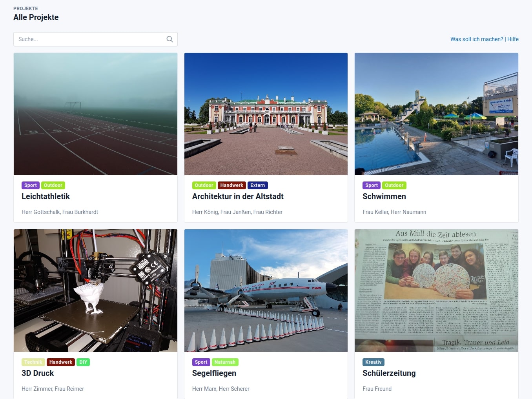Viewport: 532px width, 399px height.
Task: Open the Schülerzeitung newspaper image
Action: pos(436,290)
